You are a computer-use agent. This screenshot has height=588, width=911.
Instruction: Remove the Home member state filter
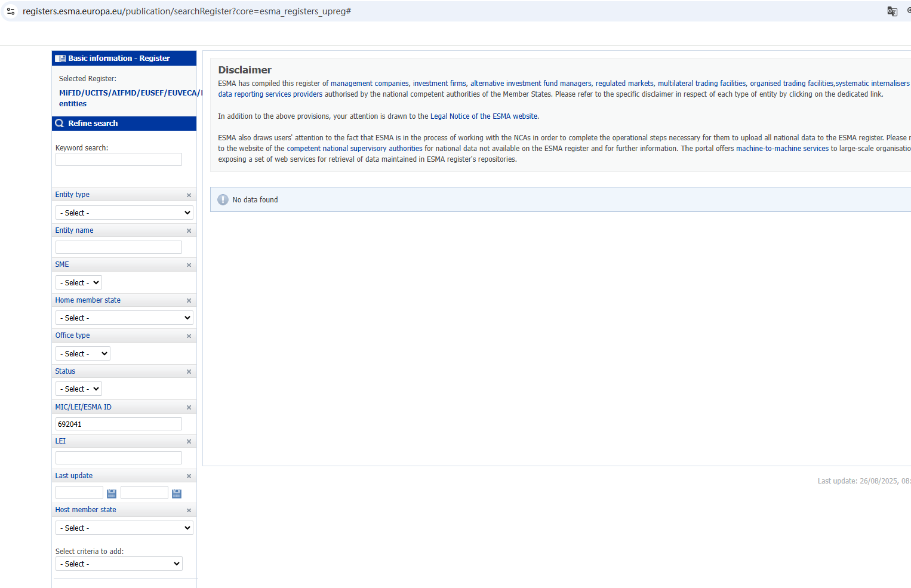pyautogui.click(x=189, y=301)
